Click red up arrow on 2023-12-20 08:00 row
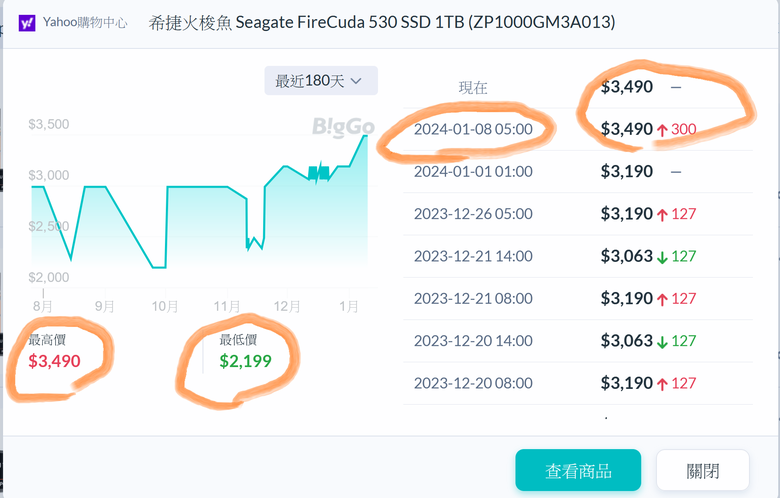Screen dimensions: 780x498 click(x=662, y=383)
